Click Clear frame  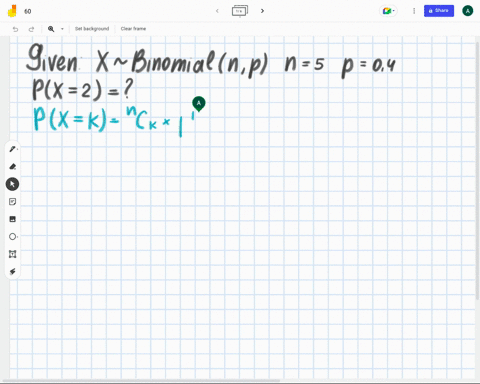click(133, 29)
